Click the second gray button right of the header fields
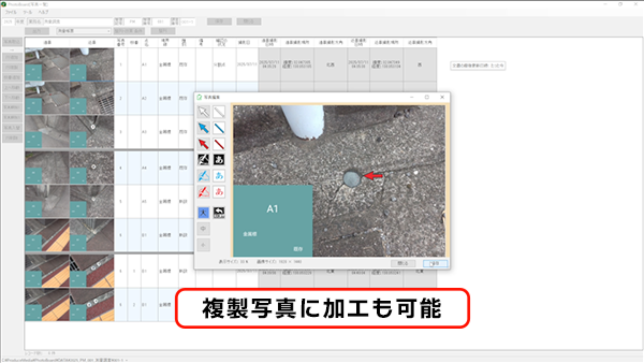Screen dimensions: 644x363 point(249,21)
